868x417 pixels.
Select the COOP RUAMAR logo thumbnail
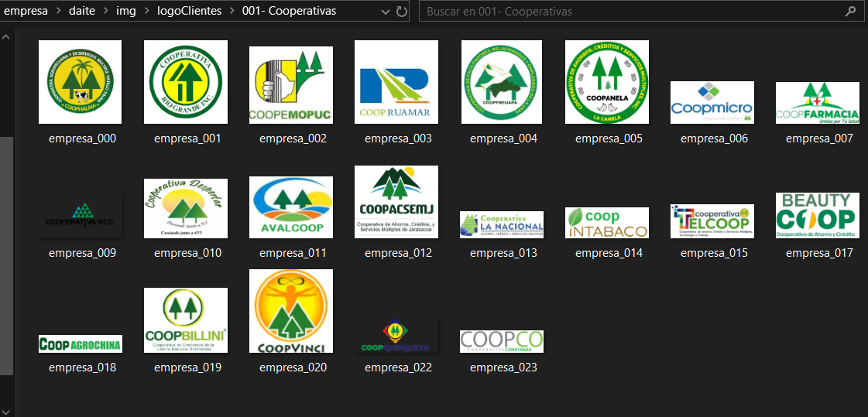[x=396, y=82]
